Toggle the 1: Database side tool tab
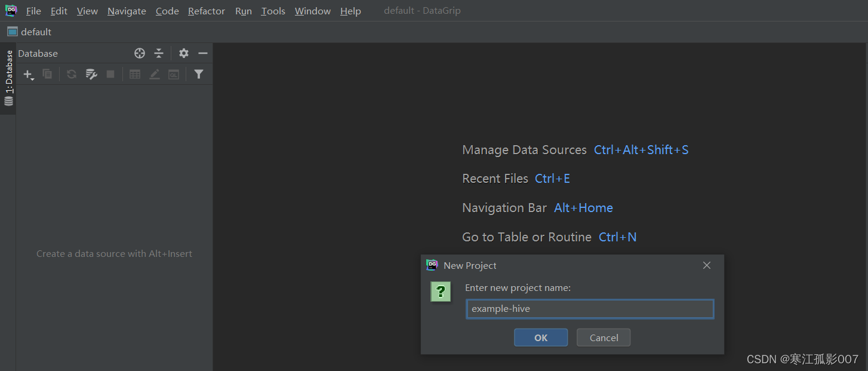Image resolution: width=868 pixels, height=371 pixels. point(8,78)
